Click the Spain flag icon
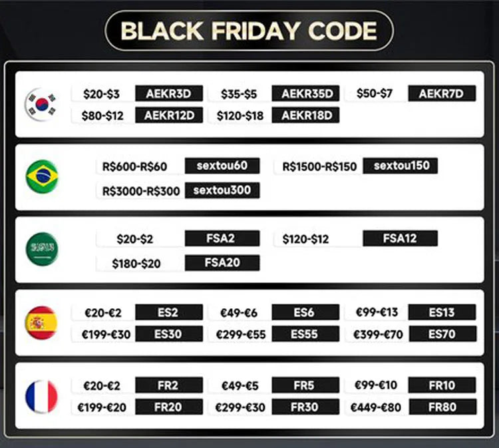Screen dimensions: 499x448 41,322
